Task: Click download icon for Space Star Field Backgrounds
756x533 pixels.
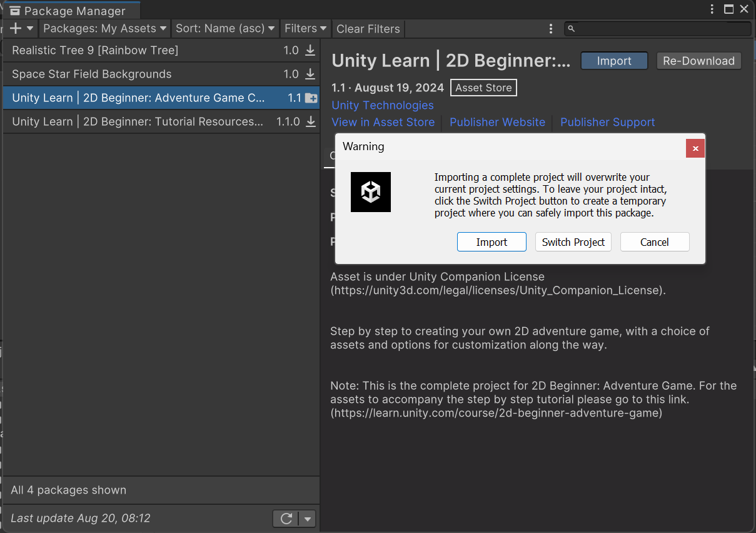Action: (x=310, y=74)
